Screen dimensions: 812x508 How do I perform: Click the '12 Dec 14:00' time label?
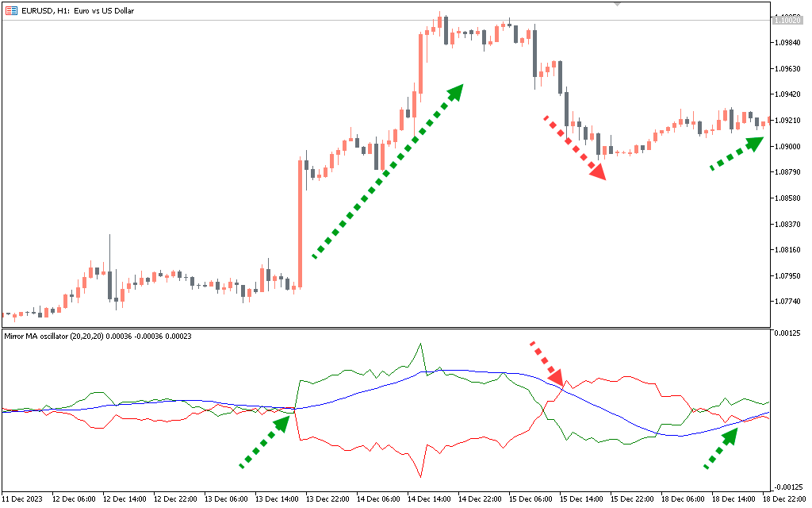(x=124, y=498)
